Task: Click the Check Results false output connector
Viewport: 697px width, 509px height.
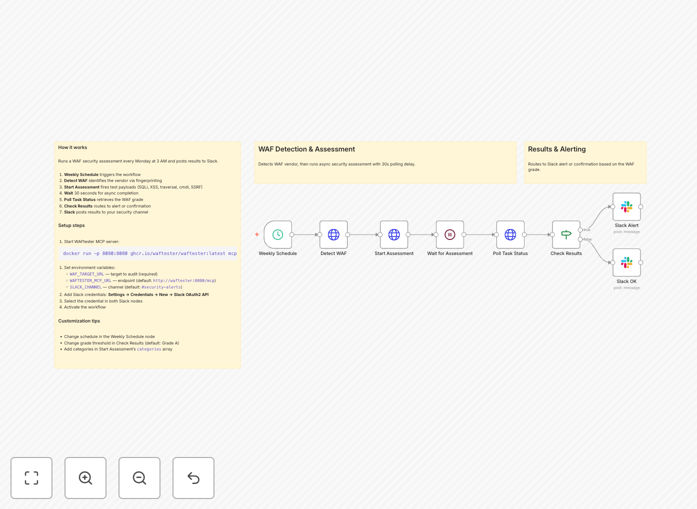Action: pos(580,239)
